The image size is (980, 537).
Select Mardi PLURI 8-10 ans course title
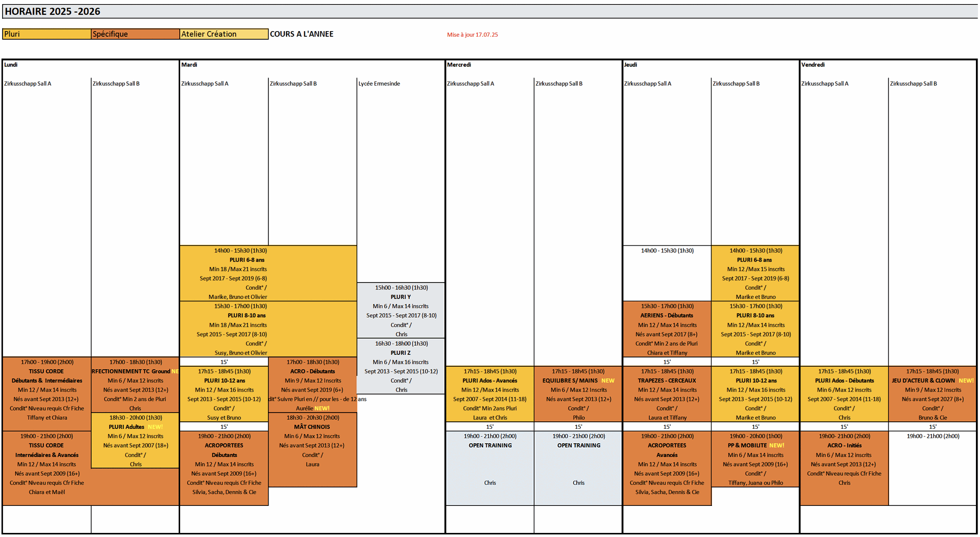point(247,316)
